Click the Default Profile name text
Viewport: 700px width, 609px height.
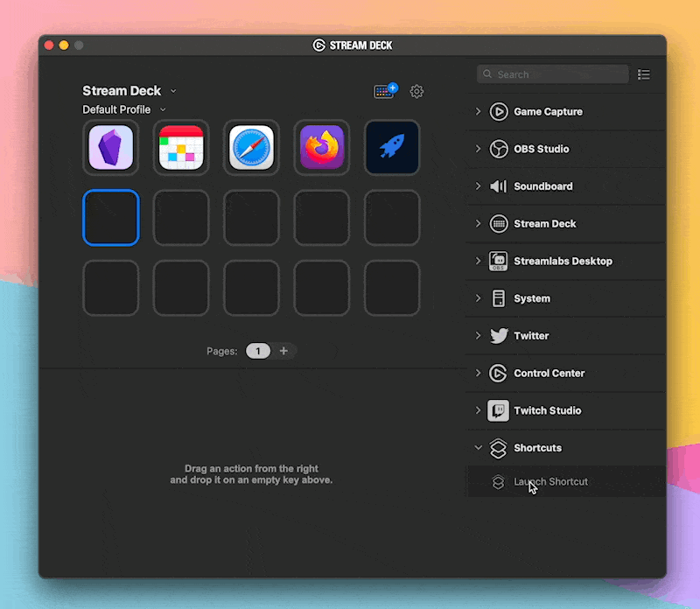[x=116, y=110]
